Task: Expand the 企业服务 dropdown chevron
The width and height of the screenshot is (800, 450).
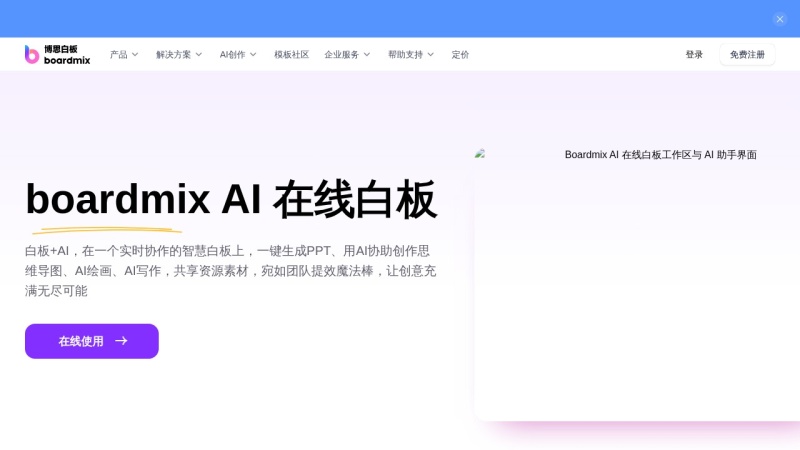Action: pos(367,55)
